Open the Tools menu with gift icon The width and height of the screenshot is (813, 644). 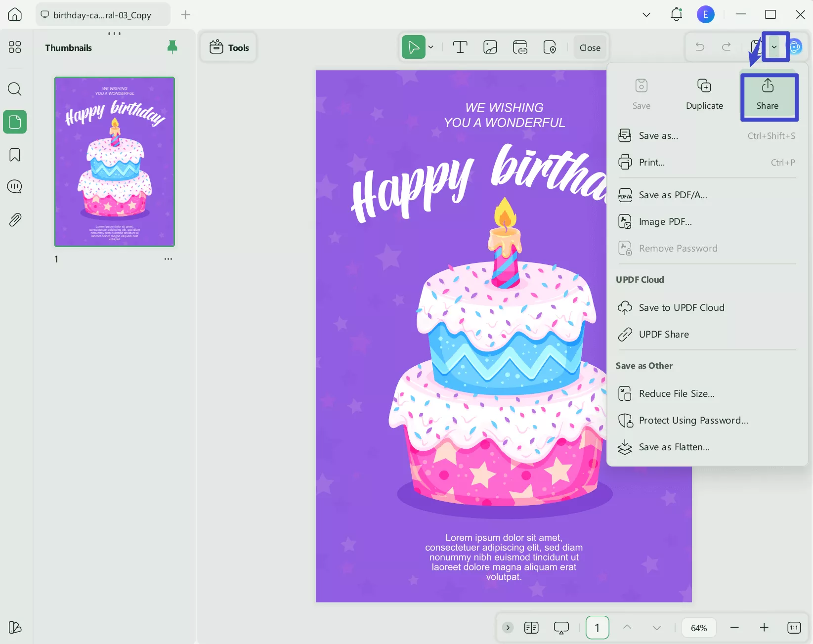pos(228,47)
